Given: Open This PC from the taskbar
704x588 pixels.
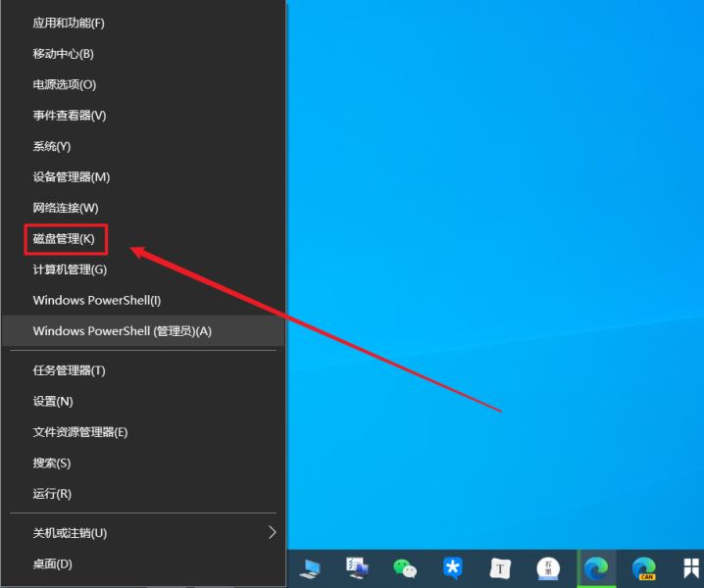Looking at the screenshot, I should coord(310,568).
